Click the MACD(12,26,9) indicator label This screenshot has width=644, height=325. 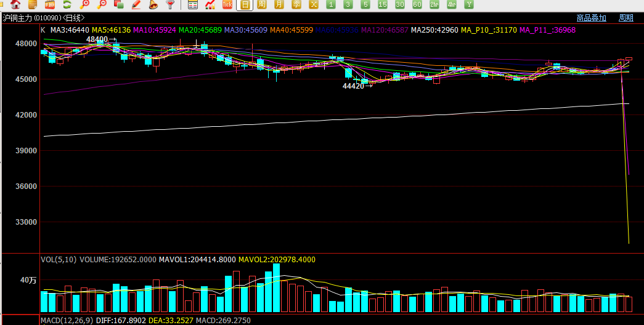pyautogui.click(x=67, y=321)
